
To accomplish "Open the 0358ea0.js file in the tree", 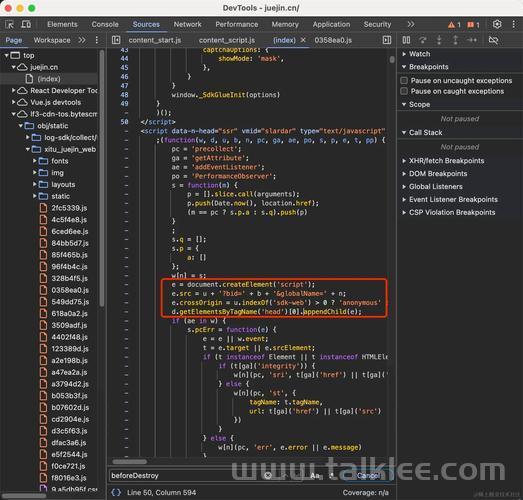I will pyautogui.click(x=70, y=290).
